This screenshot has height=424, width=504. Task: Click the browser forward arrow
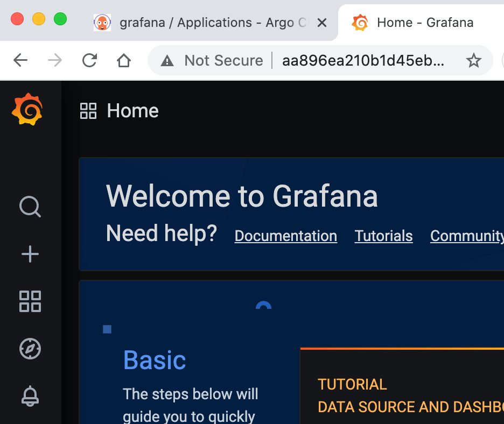pos(55,60)
